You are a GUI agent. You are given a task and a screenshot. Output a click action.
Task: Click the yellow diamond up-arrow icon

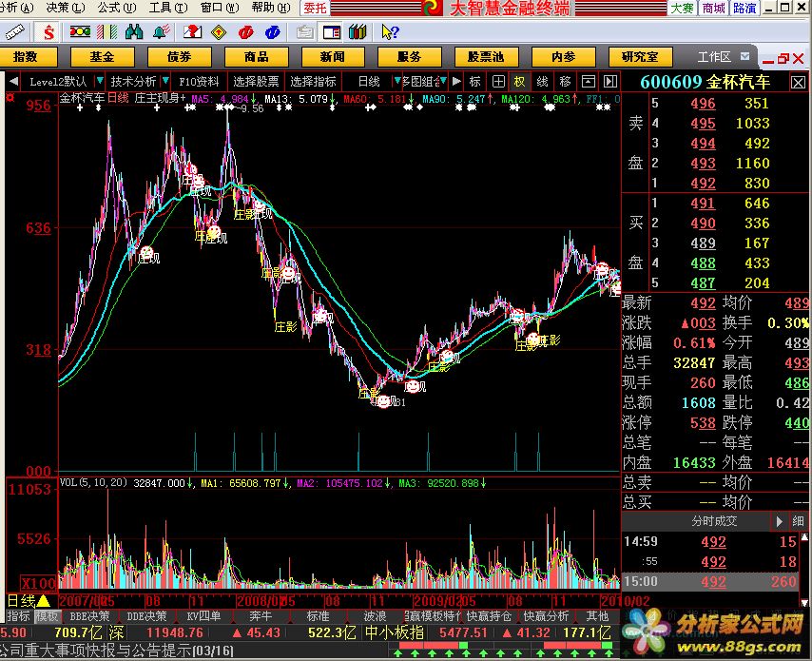click(x=219, y=32)
